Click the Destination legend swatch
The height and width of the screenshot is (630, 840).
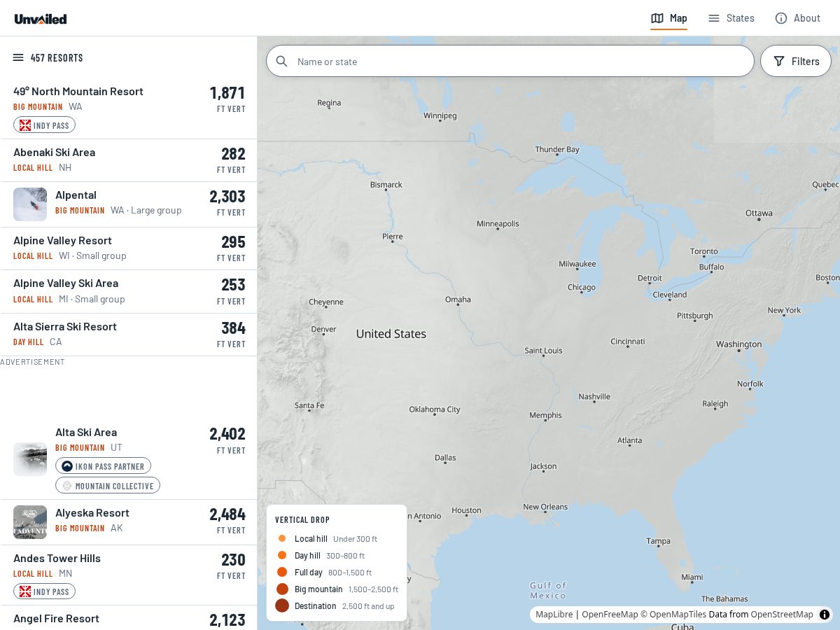click(282, 605)
